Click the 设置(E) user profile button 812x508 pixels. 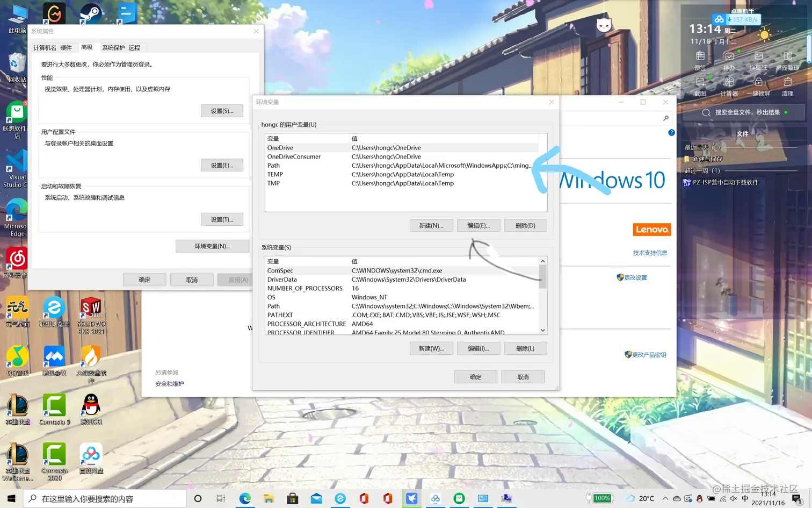222,165
